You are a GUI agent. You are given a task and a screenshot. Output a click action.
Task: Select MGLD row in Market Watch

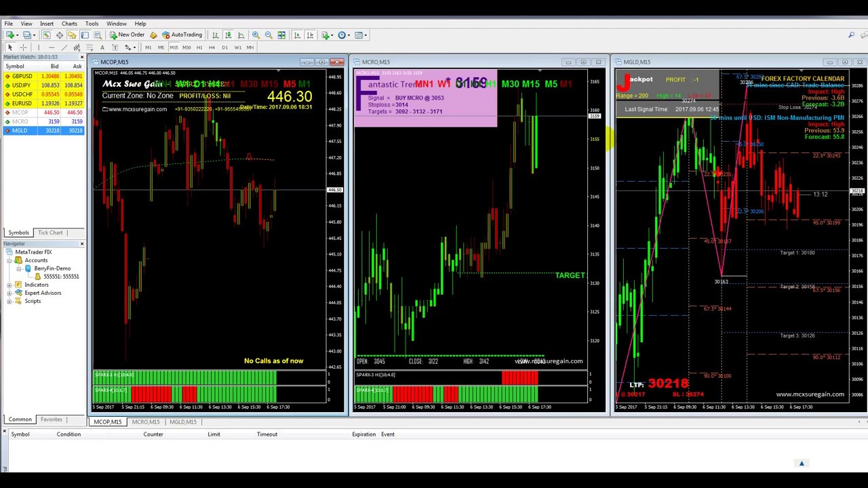[x=43, y=130]
